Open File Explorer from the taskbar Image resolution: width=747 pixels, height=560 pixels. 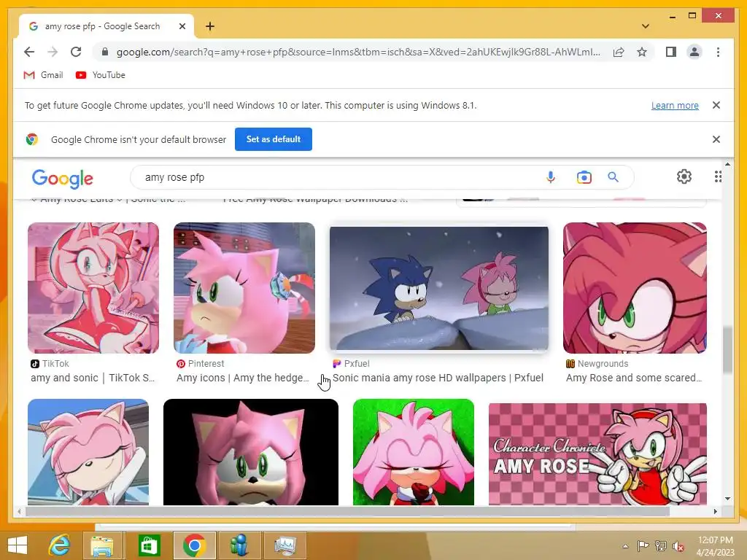(104, 545)
